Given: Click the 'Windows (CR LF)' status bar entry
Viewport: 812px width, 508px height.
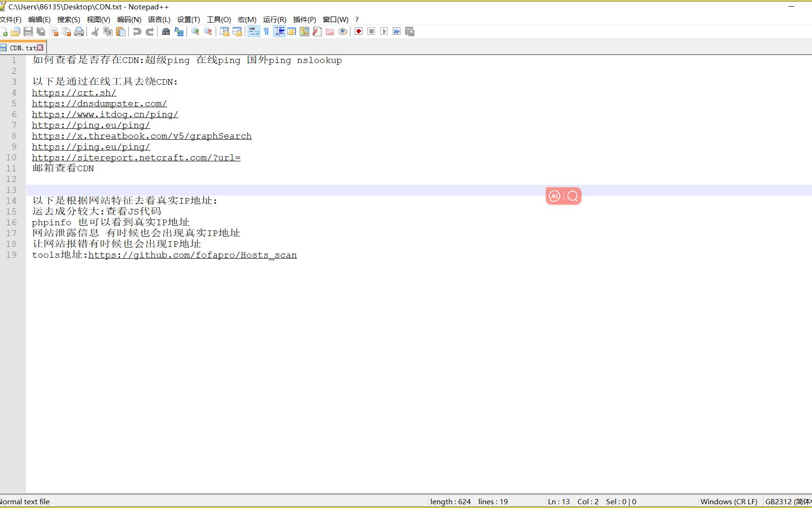Looking at the screenshot, I should click(x=729, y=501).
